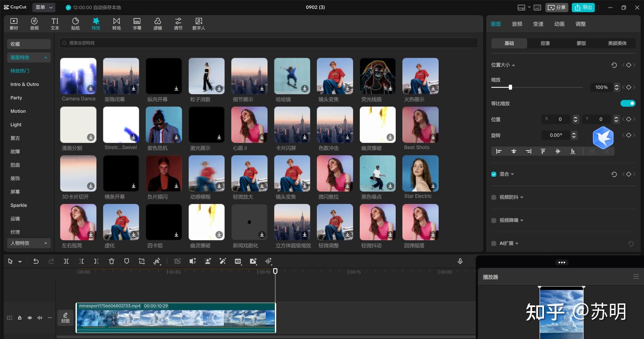This screenshot has height=339, width=644.
Task: Collapse the 画面特效 category
Action: pyautogui.click(x=29, y=57)
